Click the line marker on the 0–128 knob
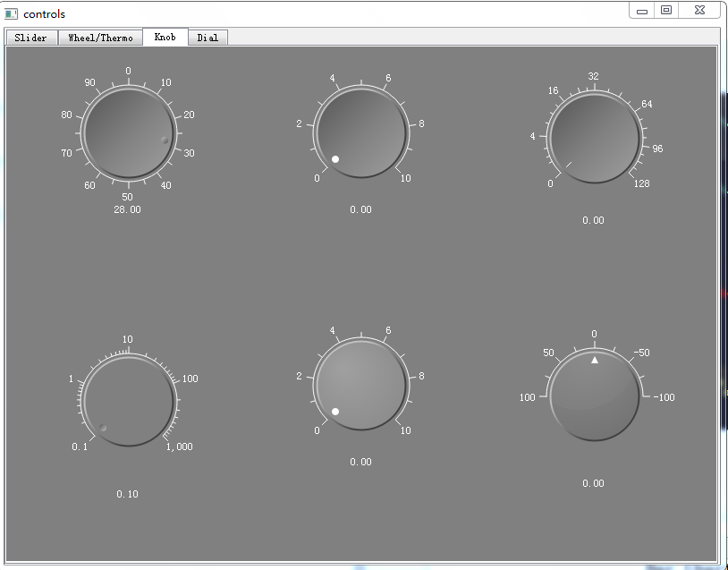This screenshot has width=728, height=570. coord(570,164)
